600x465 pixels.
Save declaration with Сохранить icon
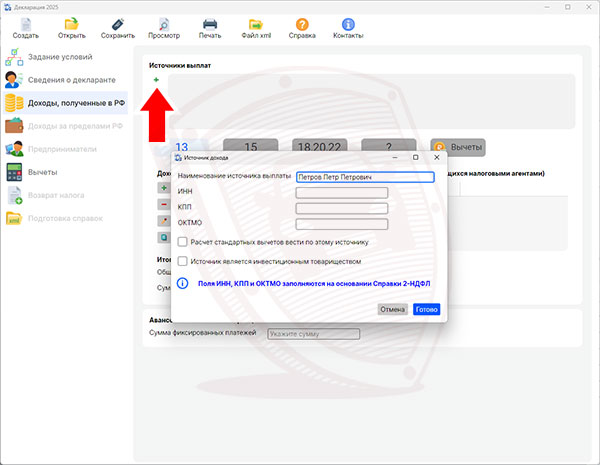coord(117,24)
